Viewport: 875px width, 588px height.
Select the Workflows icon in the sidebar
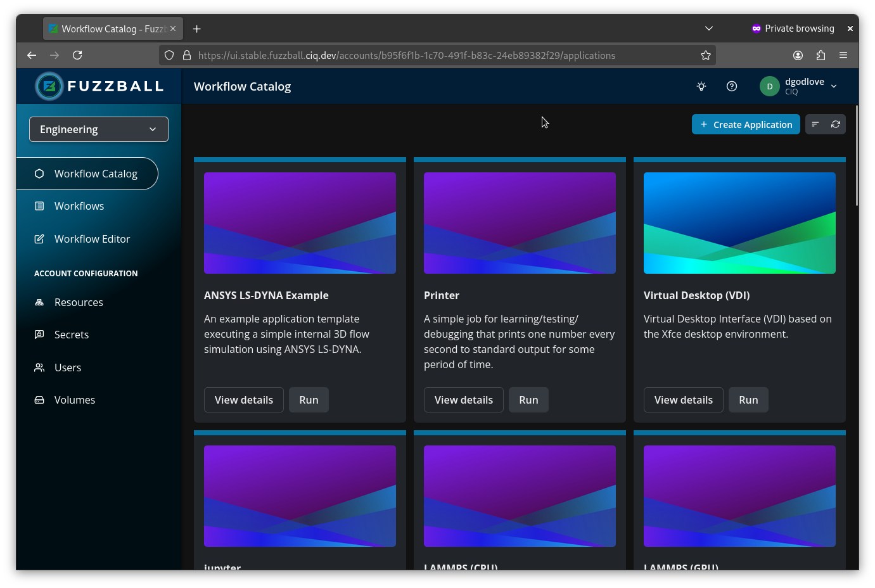[x=39, y=205]
